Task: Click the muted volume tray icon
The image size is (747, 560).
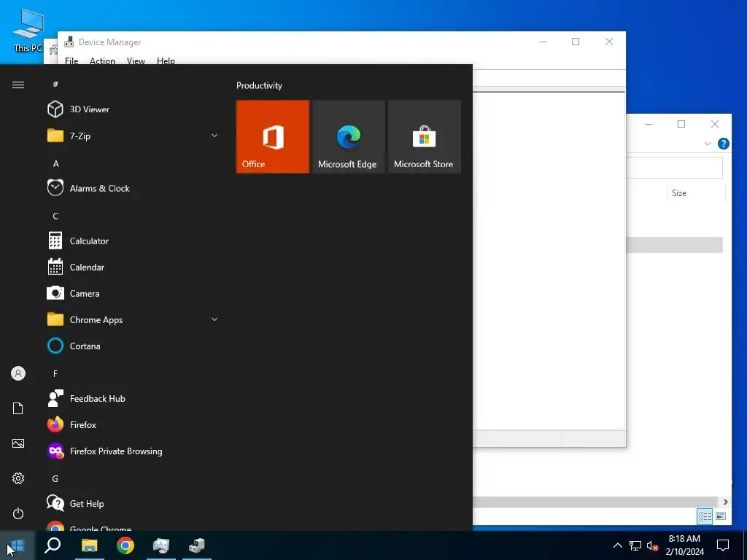Action: click(x=652, y=545)
